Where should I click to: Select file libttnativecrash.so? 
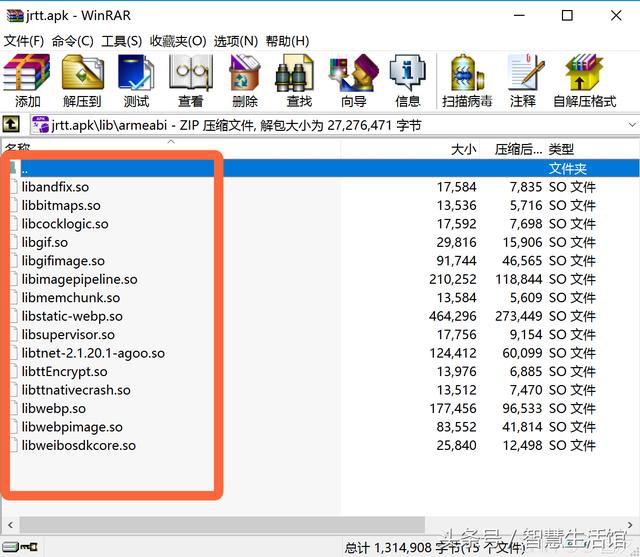pos(76,390)
